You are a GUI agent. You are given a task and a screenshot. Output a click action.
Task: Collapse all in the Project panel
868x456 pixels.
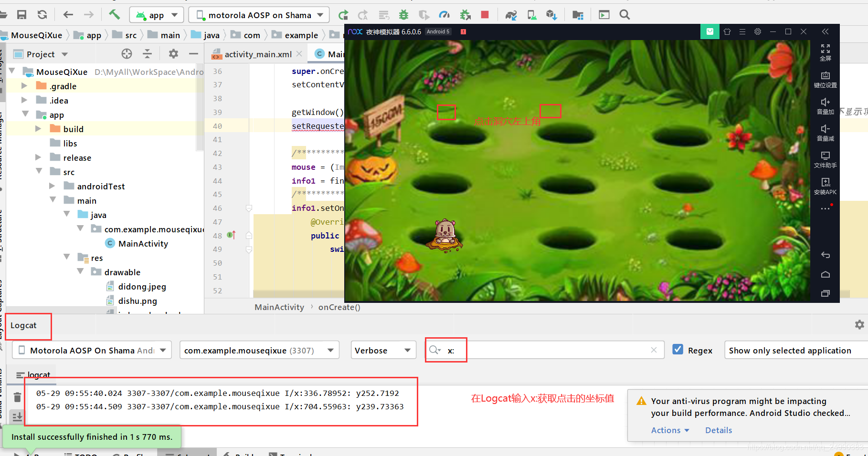point(148,54)
